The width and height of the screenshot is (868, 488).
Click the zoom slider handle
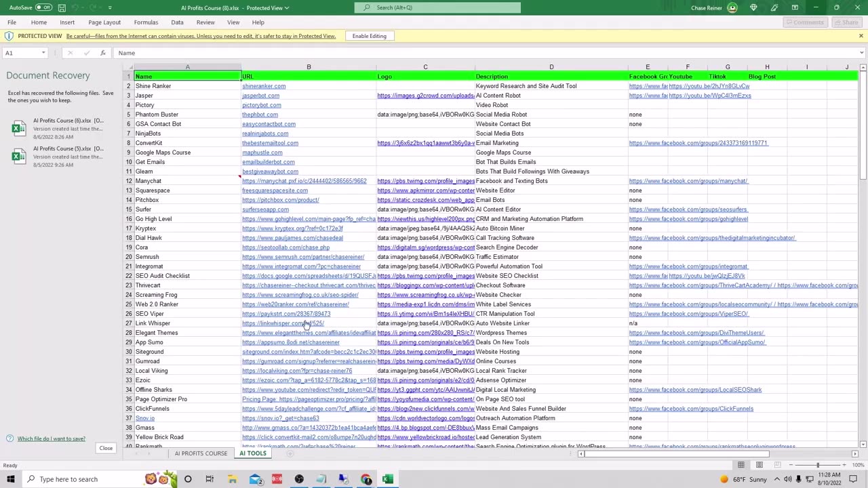[x=818, y=465]
